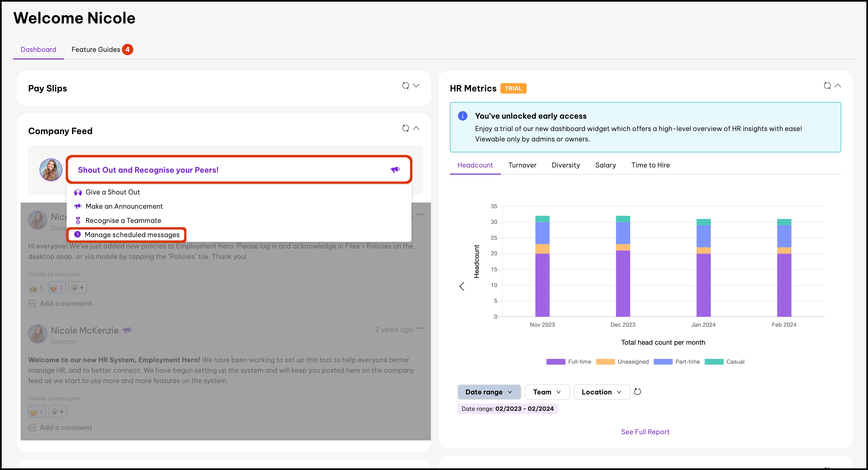The width and height of the screenshot is (868, 470).
Task: Collapse the Company Feed panel
Action: pyautogui.click(x=416, y=128)
